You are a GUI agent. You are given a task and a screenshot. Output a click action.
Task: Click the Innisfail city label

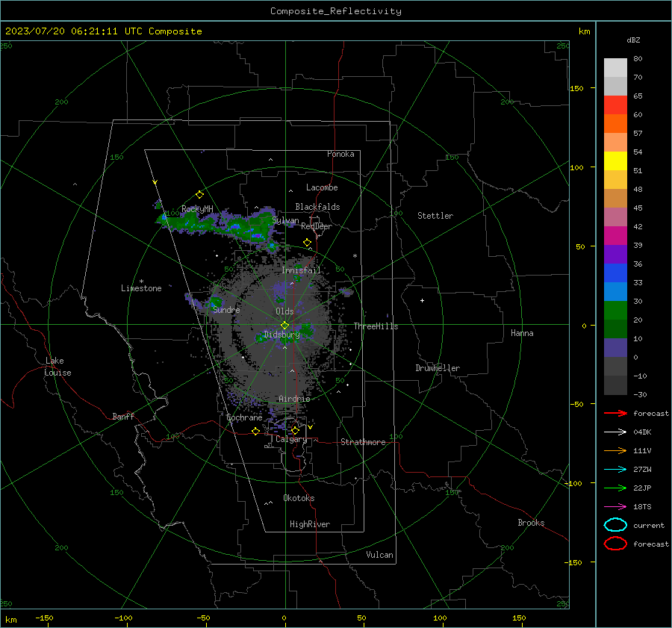tap(301, 270)
